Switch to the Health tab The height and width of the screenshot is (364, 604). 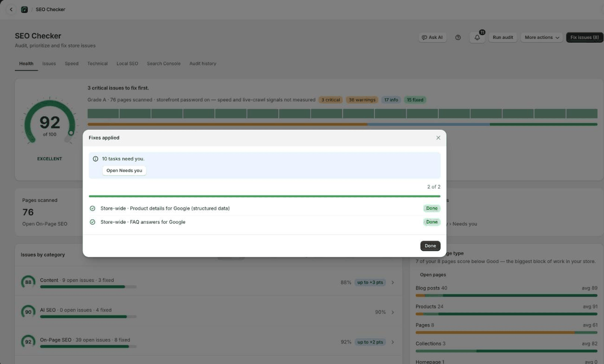[x=26, y=64]
